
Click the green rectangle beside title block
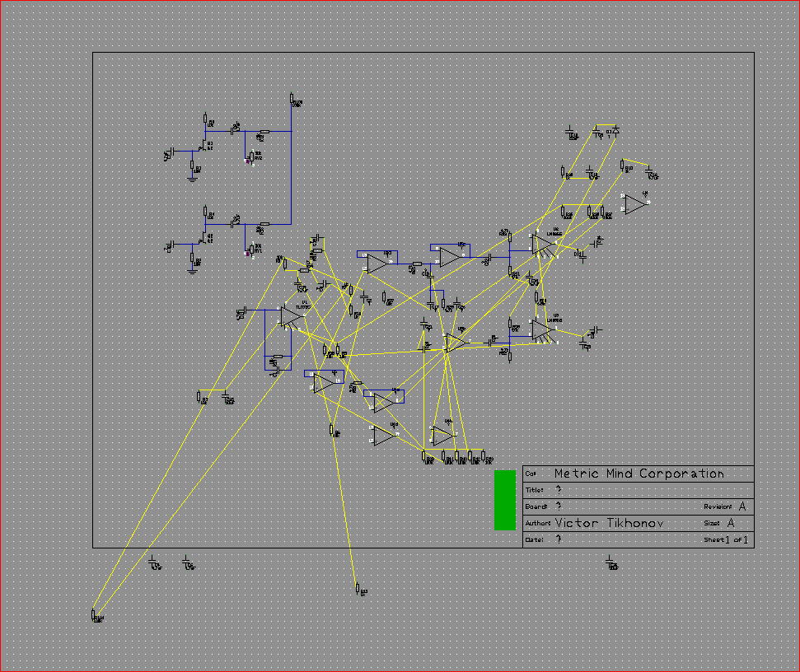504,499
